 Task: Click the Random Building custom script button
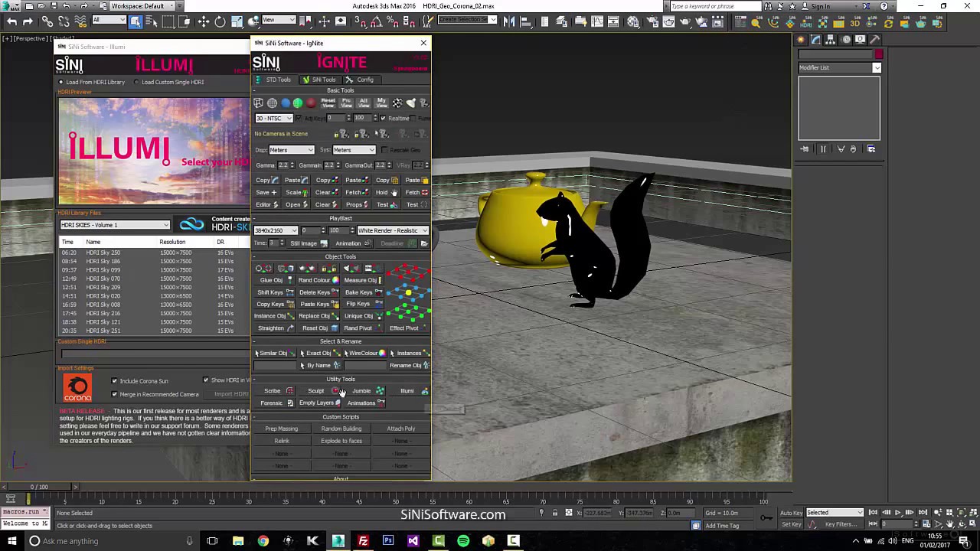click(x=341, y=429)
